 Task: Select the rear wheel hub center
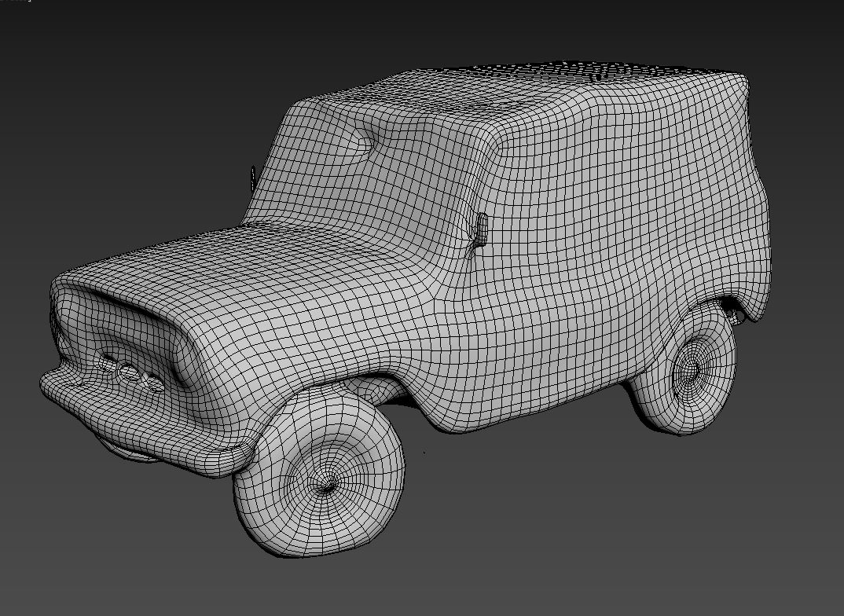tap(691, 368)
